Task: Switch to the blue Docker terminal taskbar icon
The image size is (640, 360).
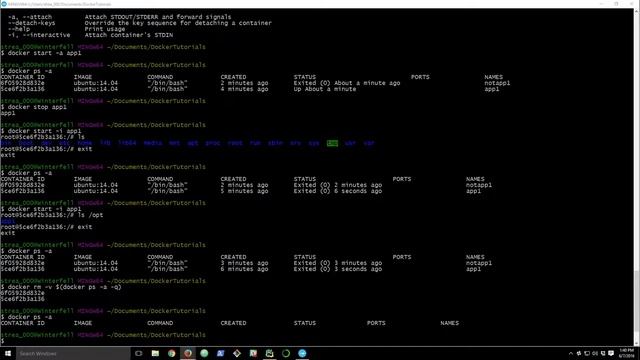Action: pyautogui.click(x=302, y=353)
